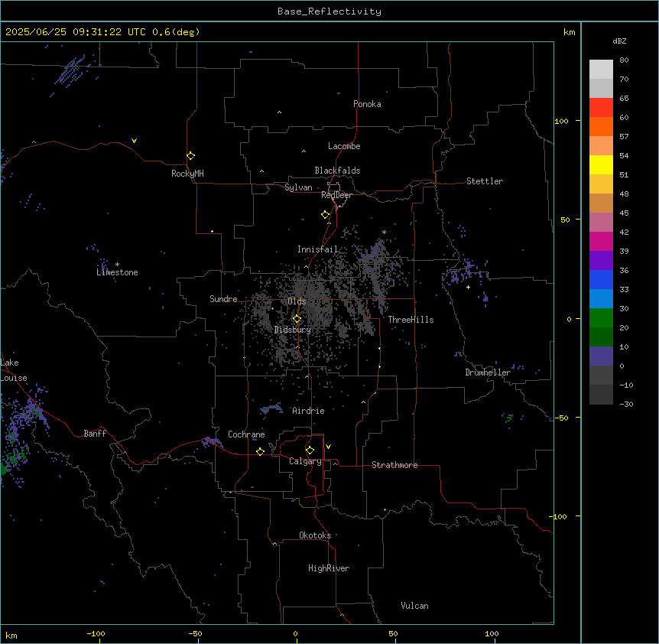The image size is (659, 644).
Task: Select the RedDeer label
Action: pyautogui.click(x=337, y=195)
